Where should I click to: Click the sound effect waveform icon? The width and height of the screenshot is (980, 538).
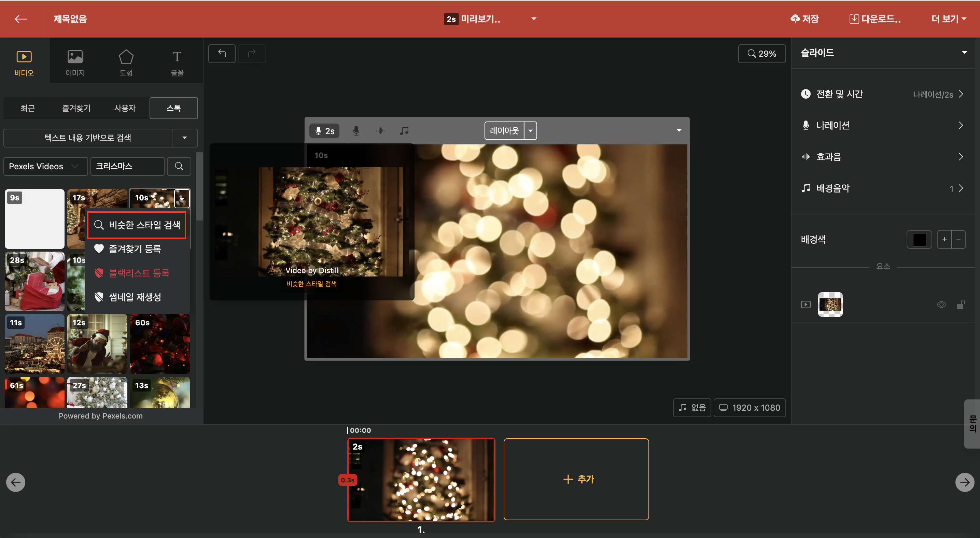pyautogui.click(x=380, y=131)
